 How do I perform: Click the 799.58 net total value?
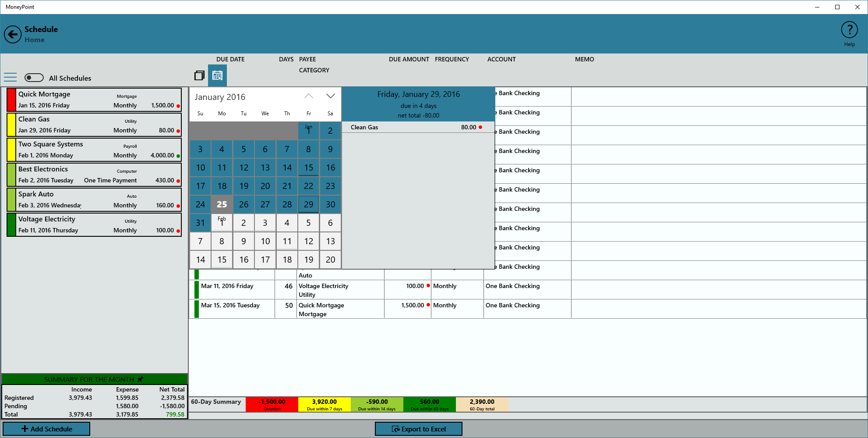(175, 414)
